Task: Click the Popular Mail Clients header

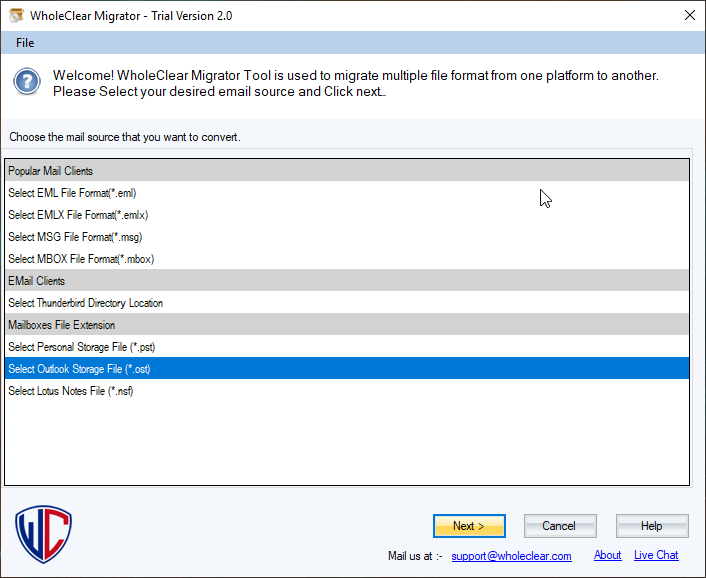Action: [50, 171]
